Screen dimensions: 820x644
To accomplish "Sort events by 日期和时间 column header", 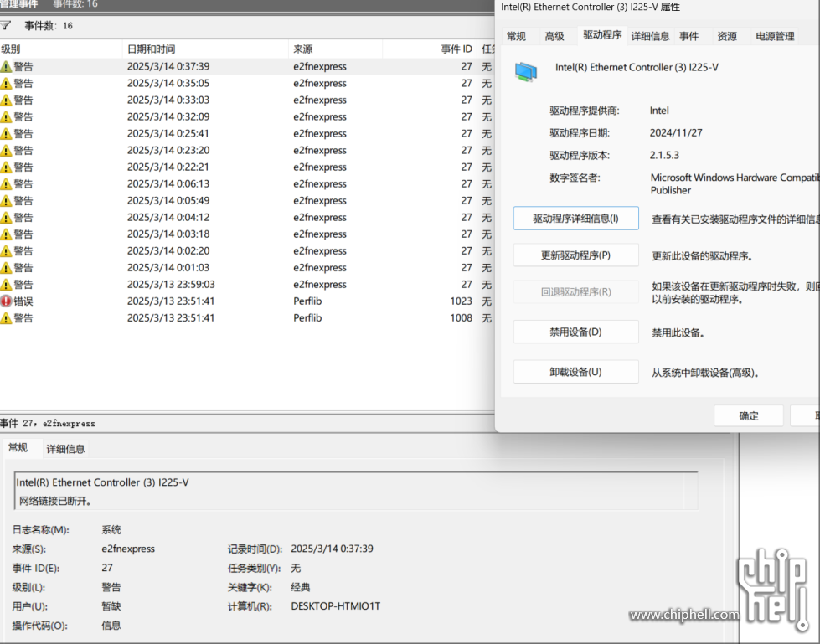I will point(205,49).
